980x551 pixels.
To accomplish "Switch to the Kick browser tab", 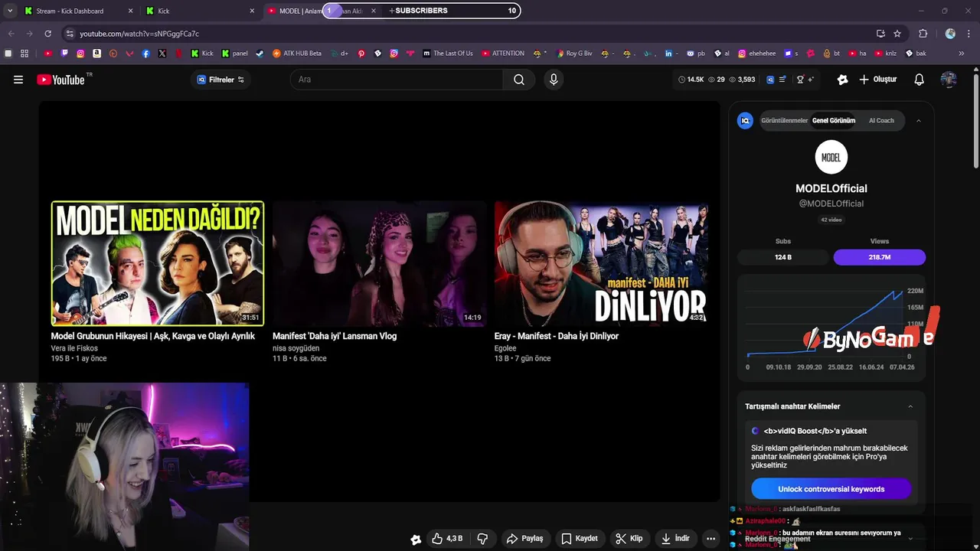I will click(x=199, y=11).
